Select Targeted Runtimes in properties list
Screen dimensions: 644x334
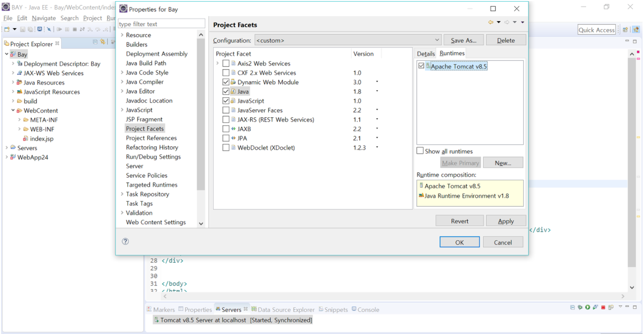151,185
